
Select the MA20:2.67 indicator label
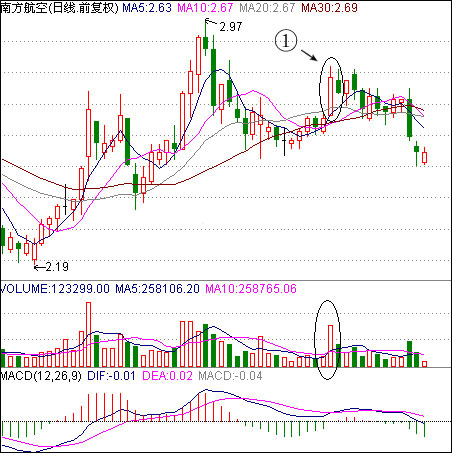(267, 7)
